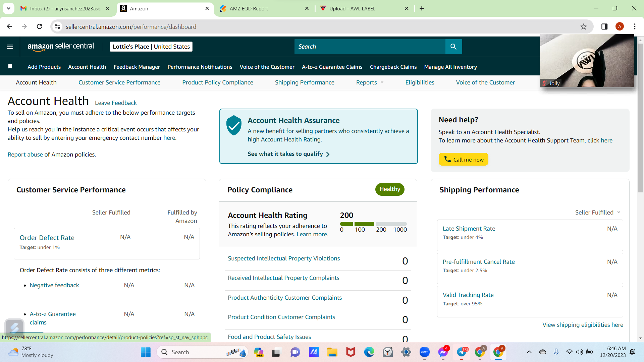The image size is (644, 362).
Task: Bookmark this page with the star icon
Action: point(584,27)
